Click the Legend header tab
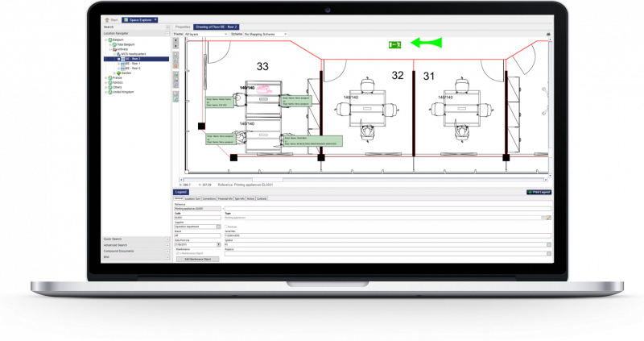This screenshot has width=644, height=341. pyautogui.click(x=180, y=192)
